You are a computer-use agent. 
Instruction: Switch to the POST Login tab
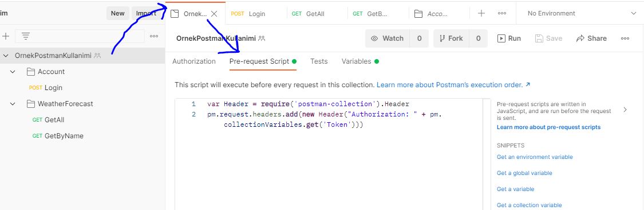pyautogui.click(x=248, y=14)
